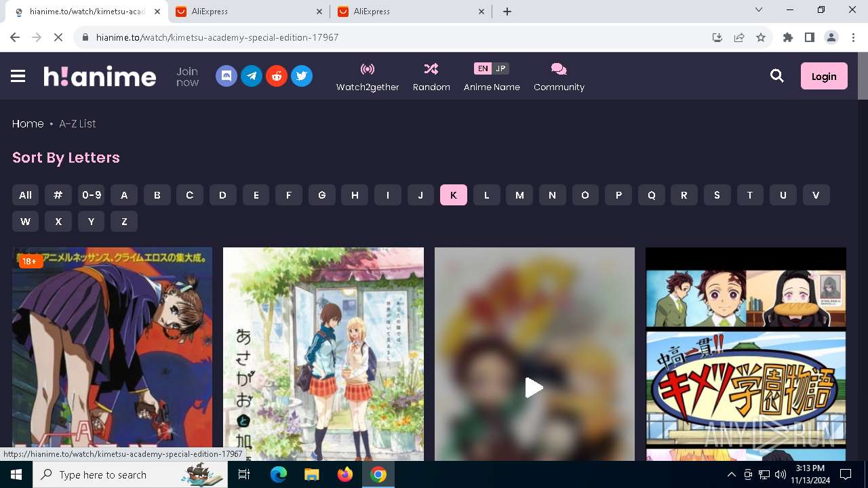Filter anime by letter F

(x=289, y=195)
